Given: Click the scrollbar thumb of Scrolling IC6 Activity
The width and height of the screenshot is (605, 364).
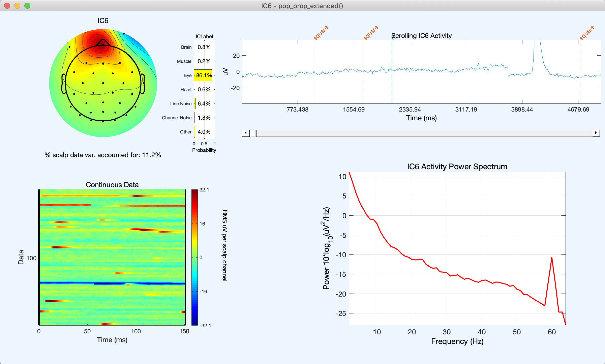Looking at the screenshot, I should [x=253, y=133].
